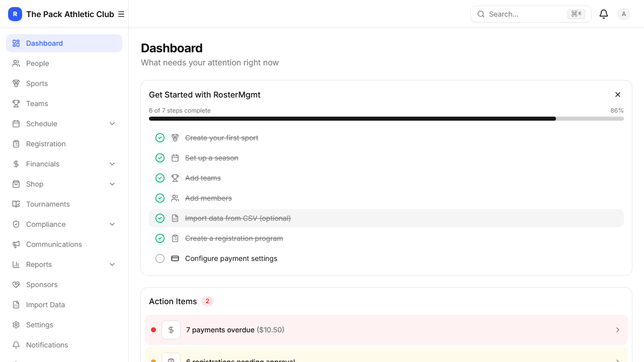This screenshot has height=362, width=644.
Task: Toggle the check circle for Import data from CSV
Action: click(160, 218)
